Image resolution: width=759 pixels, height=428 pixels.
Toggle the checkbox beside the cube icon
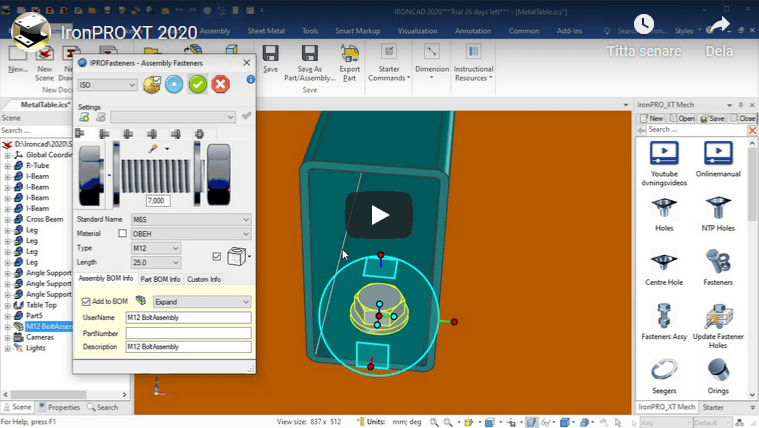pyautogui.click(x=217, y=256)
